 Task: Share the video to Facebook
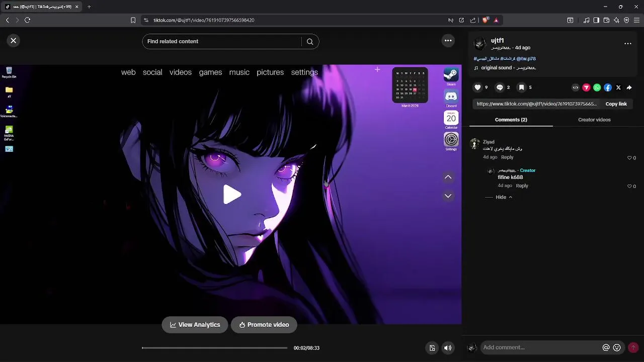tap(608, 87)
